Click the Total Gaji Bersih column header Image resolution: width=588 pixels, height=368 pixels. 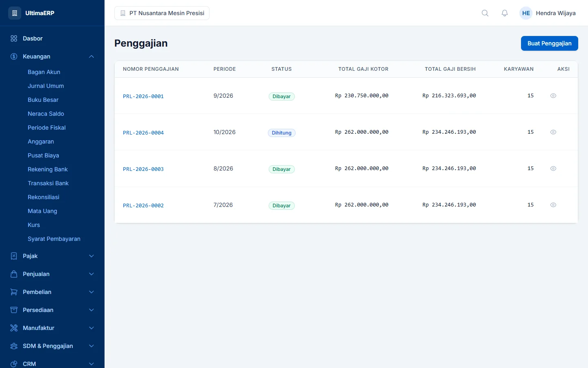[x=450, y=69]
